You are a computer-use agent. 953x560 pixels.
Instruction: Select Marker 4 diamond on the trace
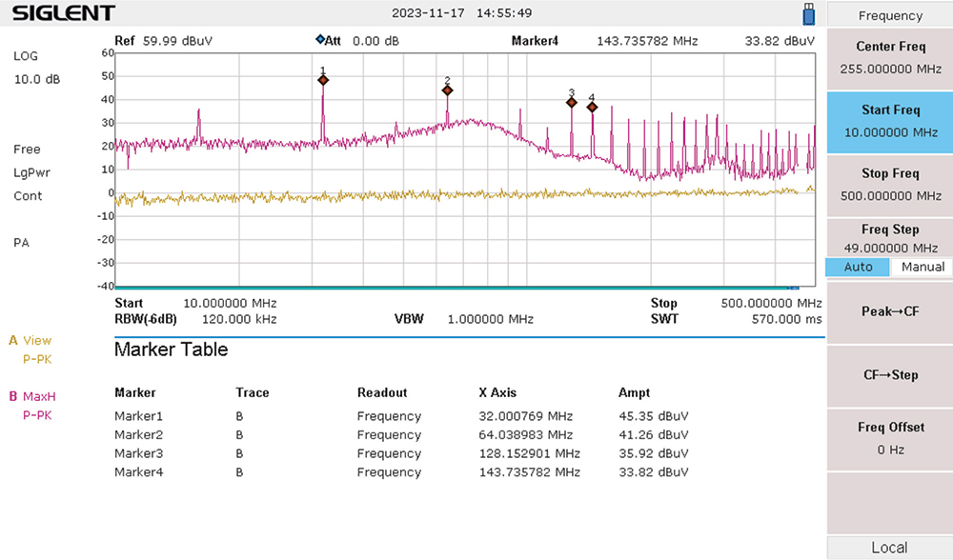591,107
